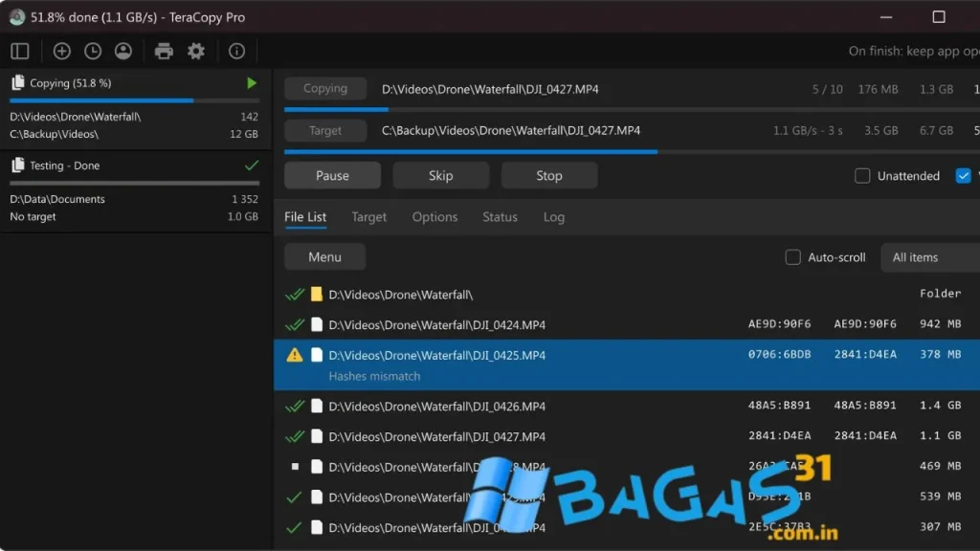980x551 pixels.
Task: Click TeraCopy app icon in title bar
Action: [x=17, y=17]
